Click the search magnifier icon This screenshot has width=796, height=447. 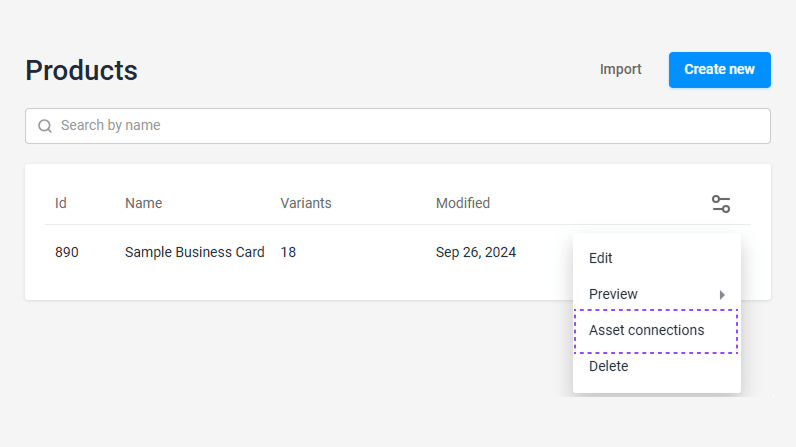pyautogui.click(x=45, y=126)
